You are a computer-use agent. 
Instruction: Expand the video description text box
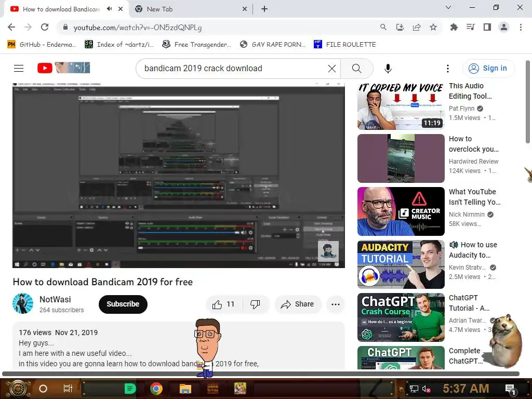tap(179, 345)
